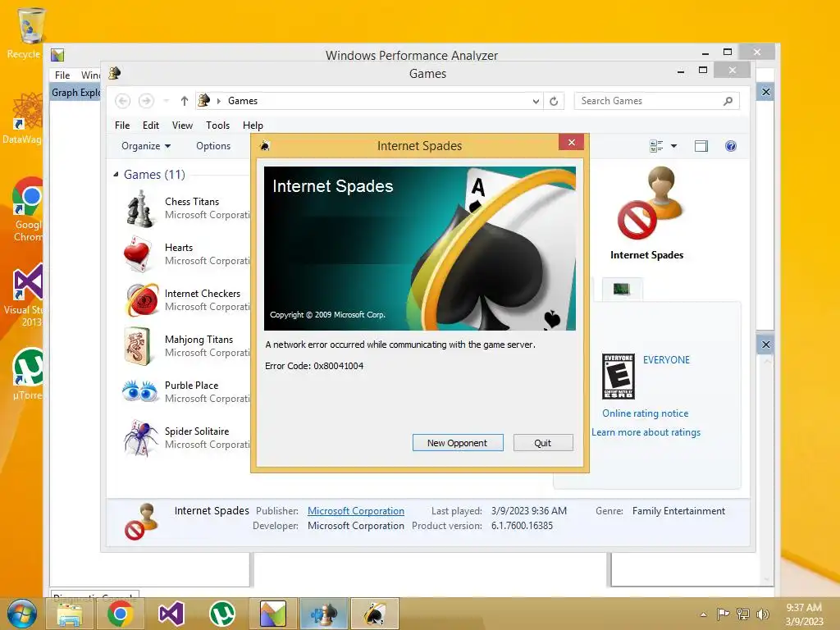The height and width of the screenshot is (630, 840).
Task: Click the arrow before Games in address bar
Action: click(218, 101)
